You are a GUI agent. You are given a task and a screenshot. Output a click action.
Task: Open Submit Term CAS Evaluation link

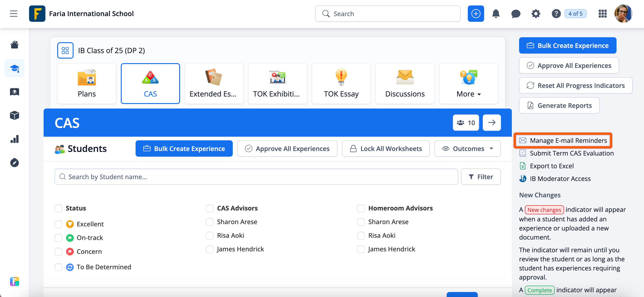point(566,153)
